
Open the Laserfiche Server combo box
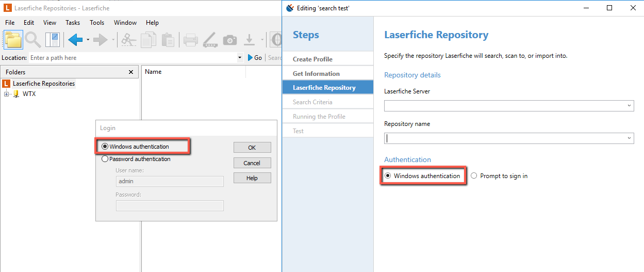coord(630,106)
